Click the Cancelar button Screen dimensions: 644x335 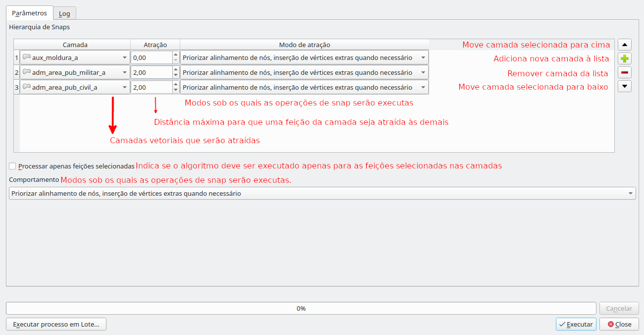tap(619, 308)
